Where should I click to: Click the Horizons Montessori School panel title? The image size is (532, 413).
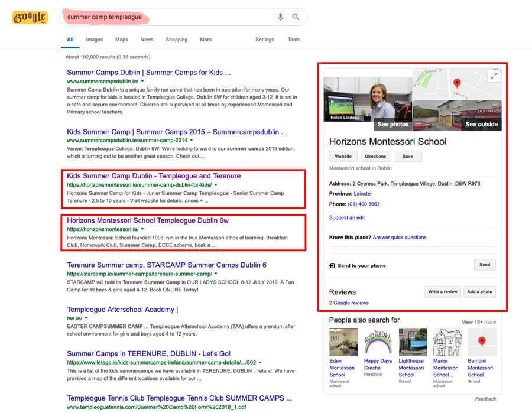pyautogui.click(x=388, y=142)
